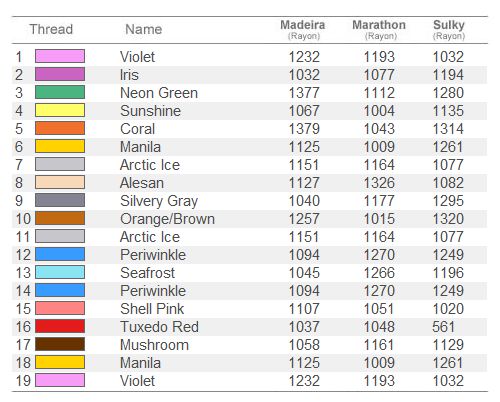This screenshot has width=500, height=402.
Task: Select the Sulky Rayon column header
Action: pyautogui.click(x=449, y=30)
